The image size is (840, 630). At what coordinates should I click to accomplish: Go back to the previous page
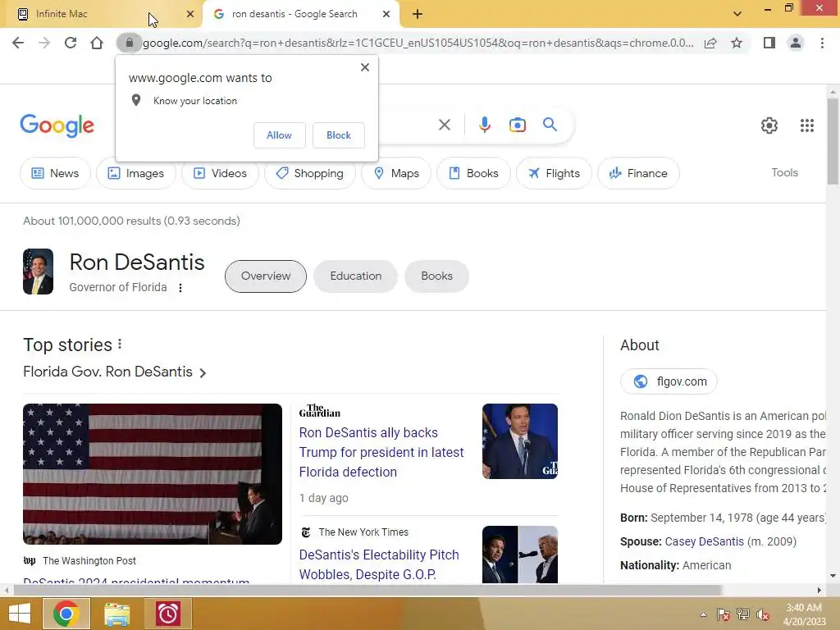click(18, 43)
